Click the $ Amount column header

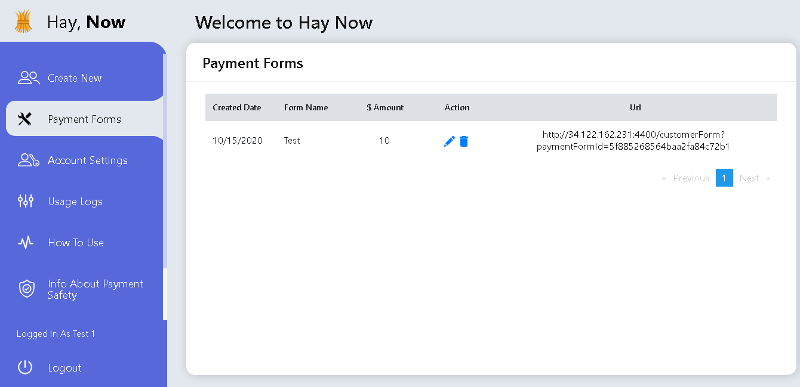[x=385, y=108]
